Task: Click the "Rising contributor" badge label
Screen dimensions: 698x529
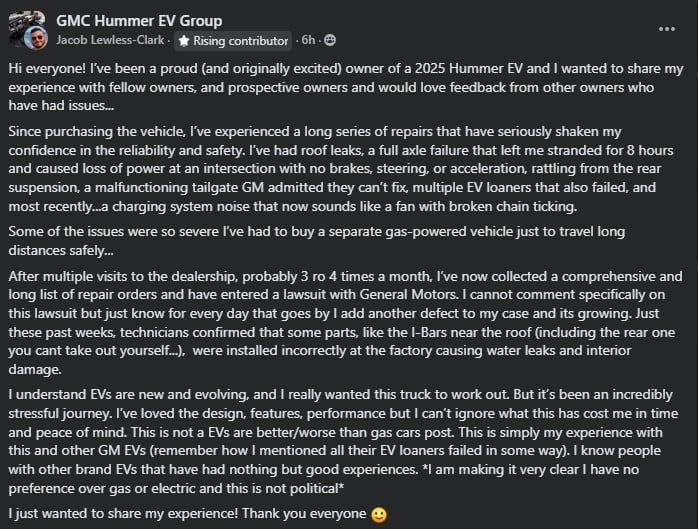Action: tap(242, 41)
